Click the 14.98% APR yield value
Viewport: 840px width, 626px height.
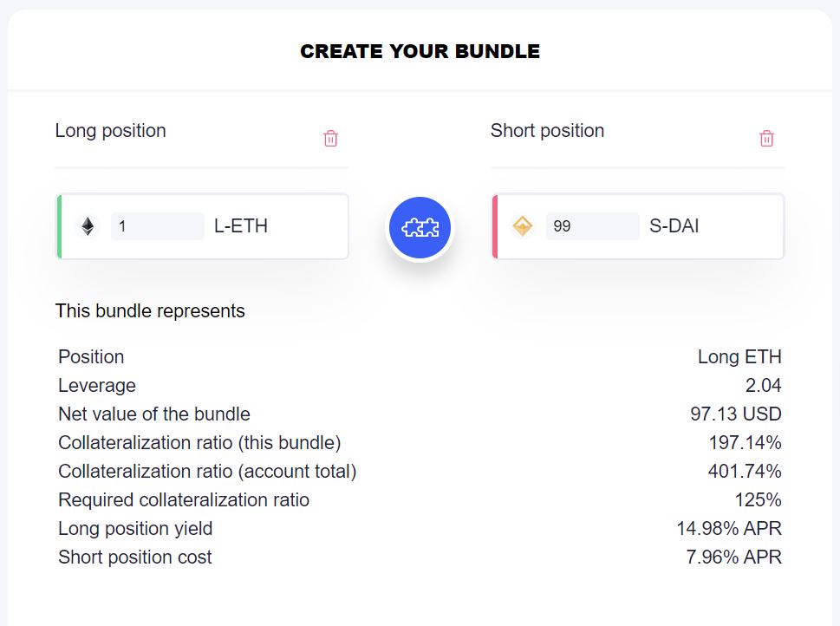[x=729, y=529]
